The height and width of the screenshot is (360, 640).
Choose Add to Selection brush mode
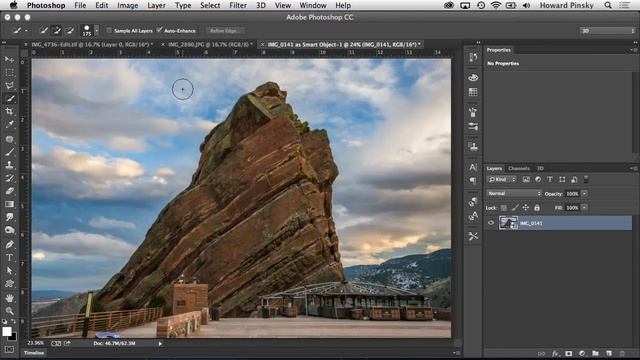(57, 30)
